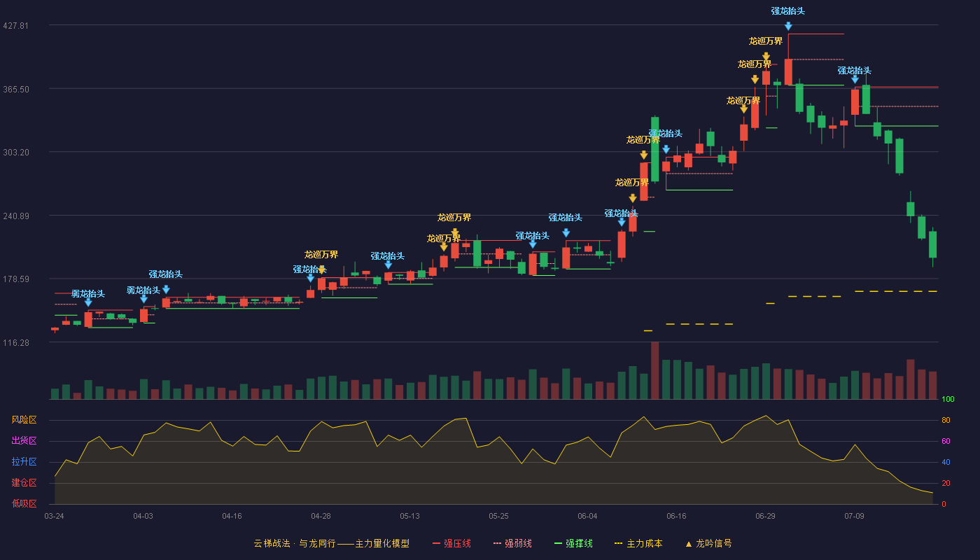Click the 116.28 price axis label

point(15,342)
